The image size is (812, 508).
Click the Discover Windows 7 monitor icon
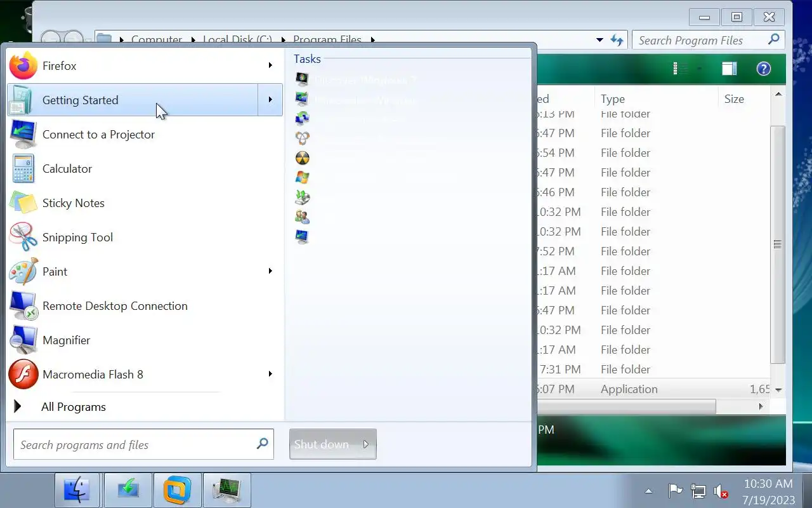coord(303,79)
